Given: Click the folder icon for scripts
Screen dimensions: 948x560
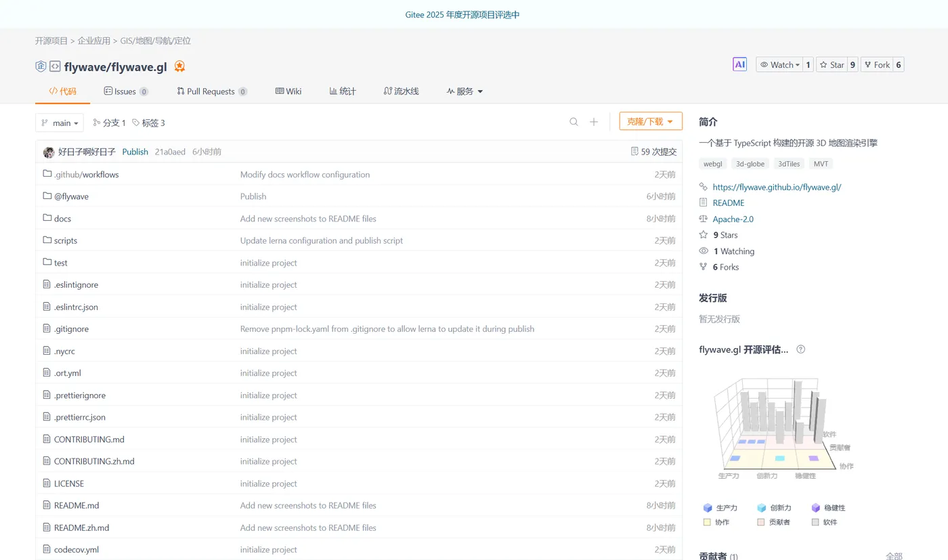Looking at the screenshot, I should click(x=47, y=240).
